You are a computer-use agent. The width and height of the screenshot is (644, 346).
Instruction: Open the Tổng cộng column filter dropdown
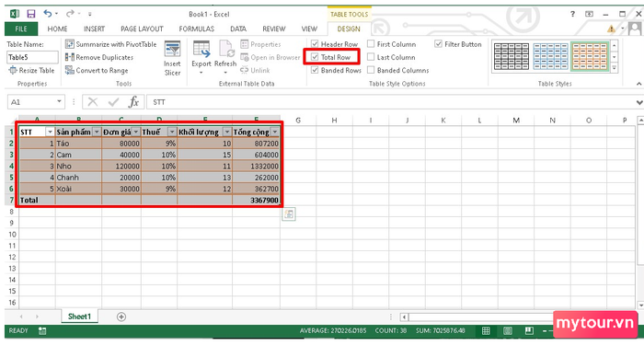pos(275,132)
